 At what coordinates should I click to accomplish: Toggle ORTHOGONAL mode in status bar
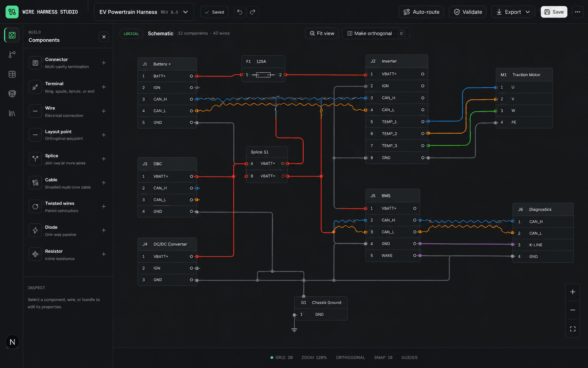tap(350, 358)
